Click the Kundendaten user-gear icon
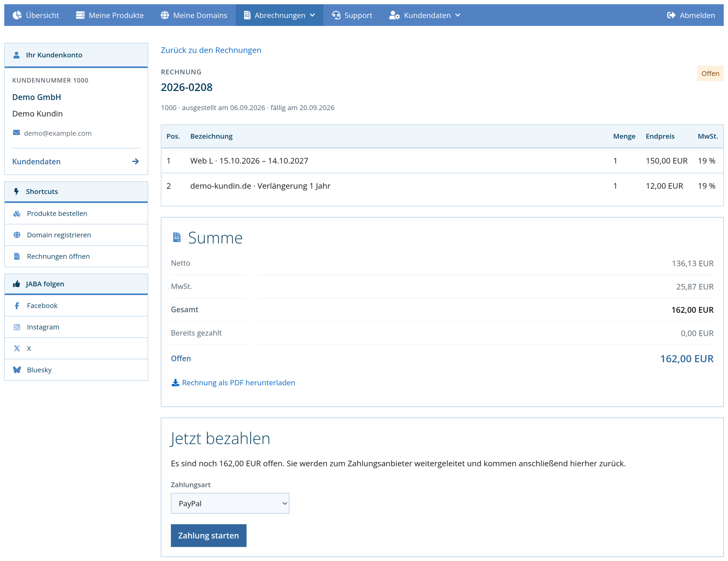Screen dimensions: 728x561 (394, 15)
